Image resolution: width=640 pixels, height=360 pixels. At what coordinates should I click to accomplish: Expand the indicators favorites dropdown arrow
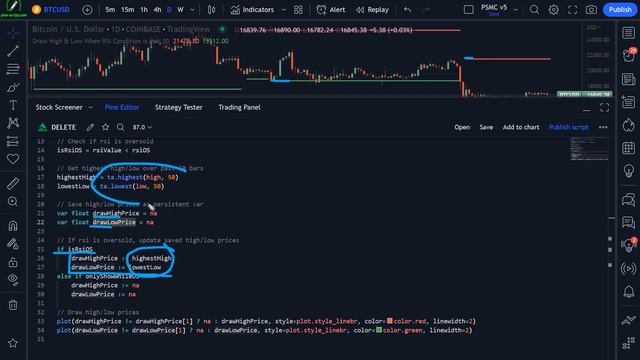(283, 10)
